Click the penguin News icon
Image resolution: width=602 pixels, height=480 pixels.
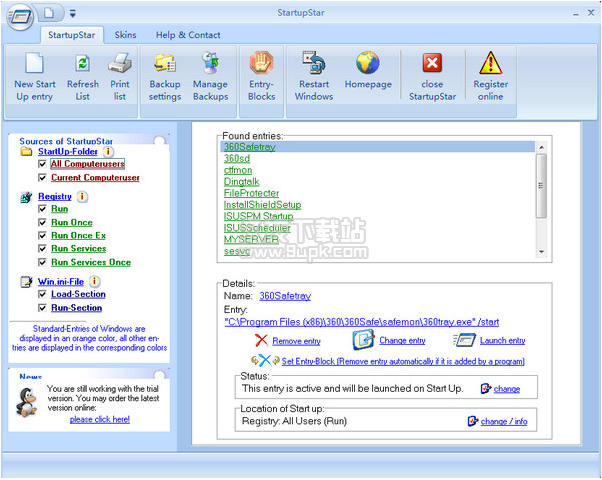[26, 402]
